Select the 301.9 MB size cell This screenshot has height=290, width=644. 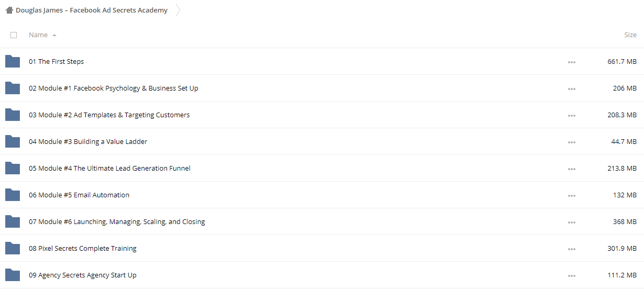click(x=622, y=248)
